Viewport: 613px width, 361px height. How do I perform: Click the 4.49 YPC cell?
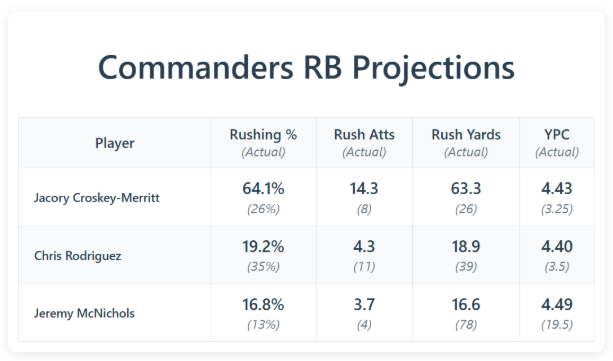point(557,313)
